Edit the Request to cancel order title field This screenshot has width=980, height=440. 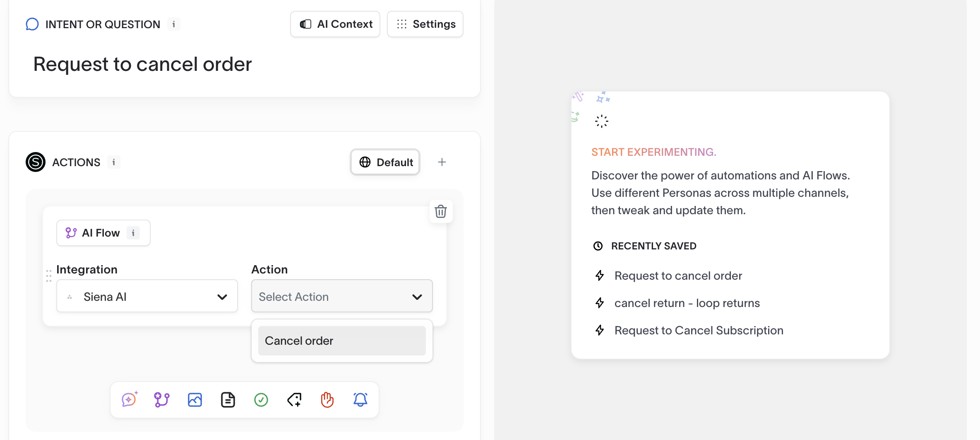[x=142, y=64]
